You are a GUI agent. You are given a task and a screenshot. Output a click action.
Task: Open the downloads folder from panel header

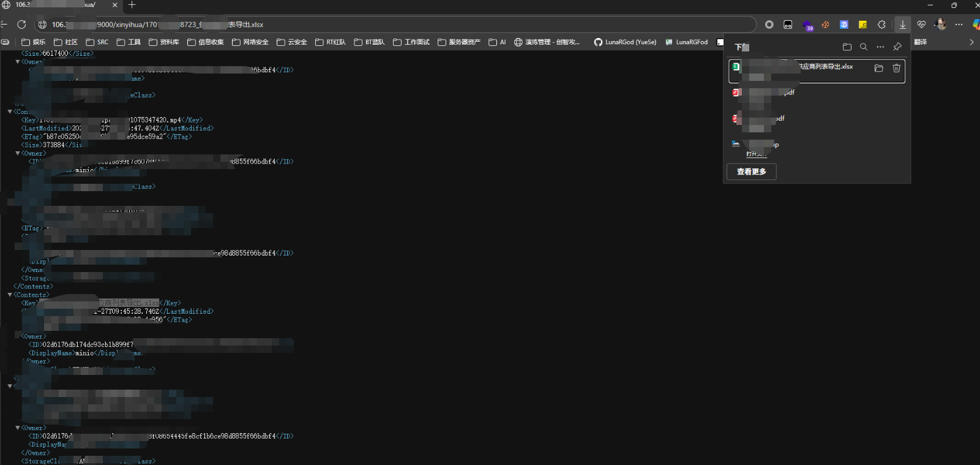pos(847,47)
